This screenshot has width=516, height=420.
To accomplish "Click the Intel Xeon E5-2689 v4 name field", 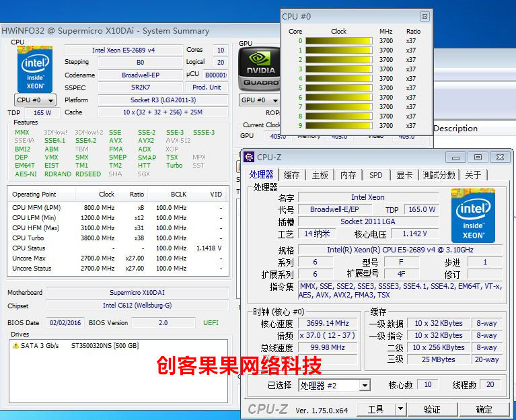I will pyautogui.click(x=123, y=50).
